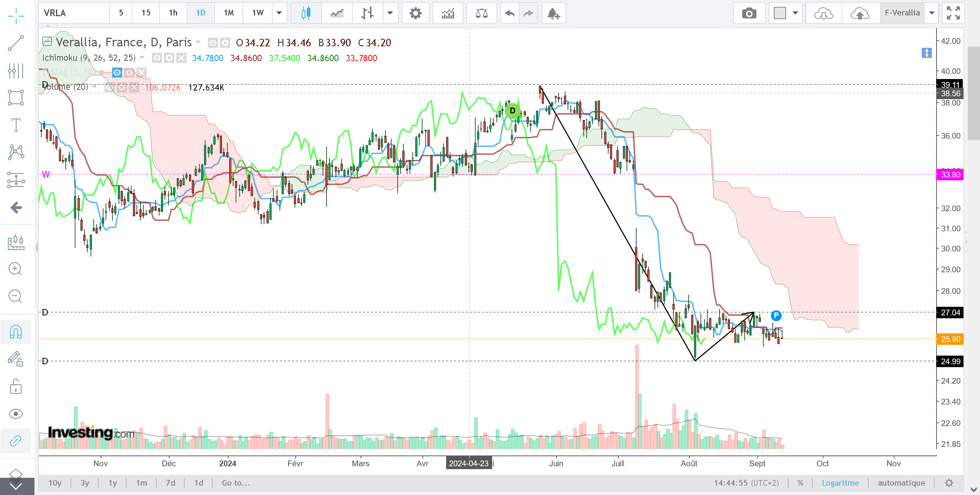980x495 pixels.
Task: Expand the timeframe dropdown after 1W
Action: [279, 13]
